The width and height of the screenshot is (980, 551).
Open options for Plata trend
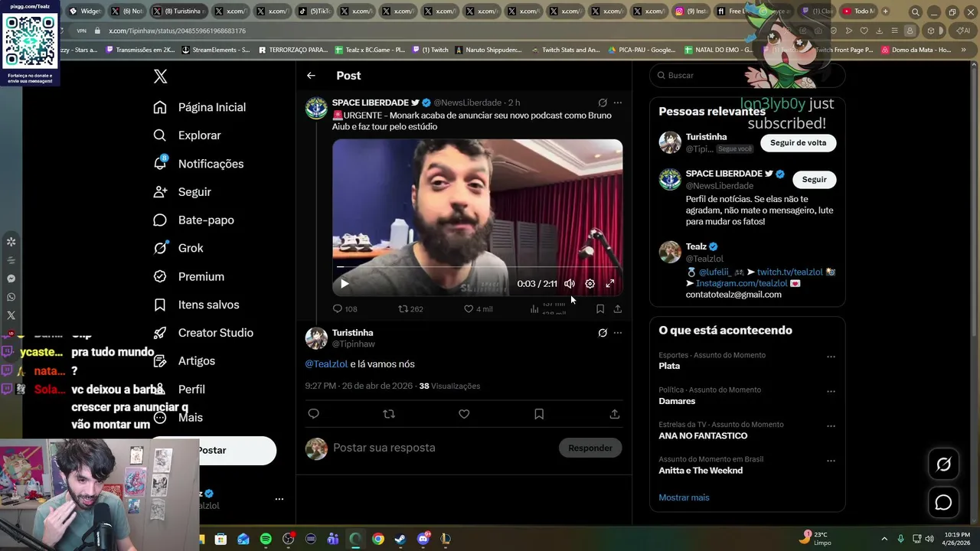(x=831, y=357)
